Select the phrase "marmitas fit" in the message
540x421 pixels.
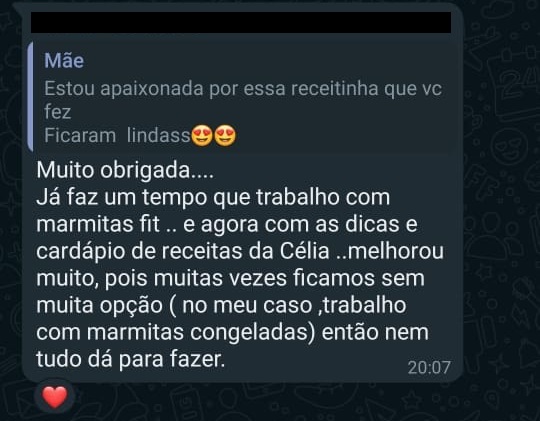click(98, 224)
